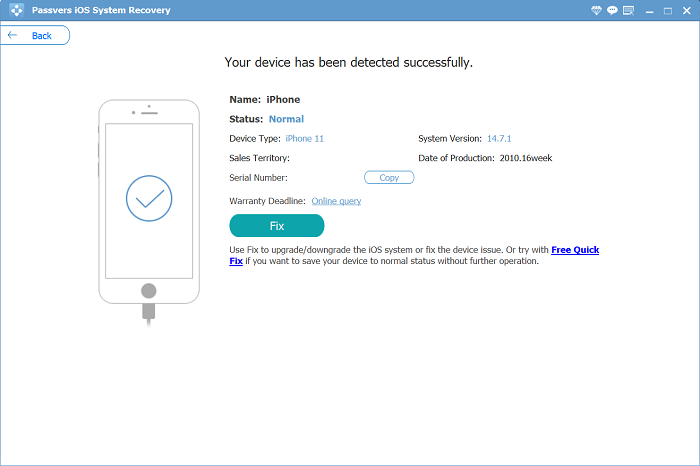Image resolution: width=700 pixels, height=466 pixels.
Task: Minimize the Passvers window
Action: (650, 11)
